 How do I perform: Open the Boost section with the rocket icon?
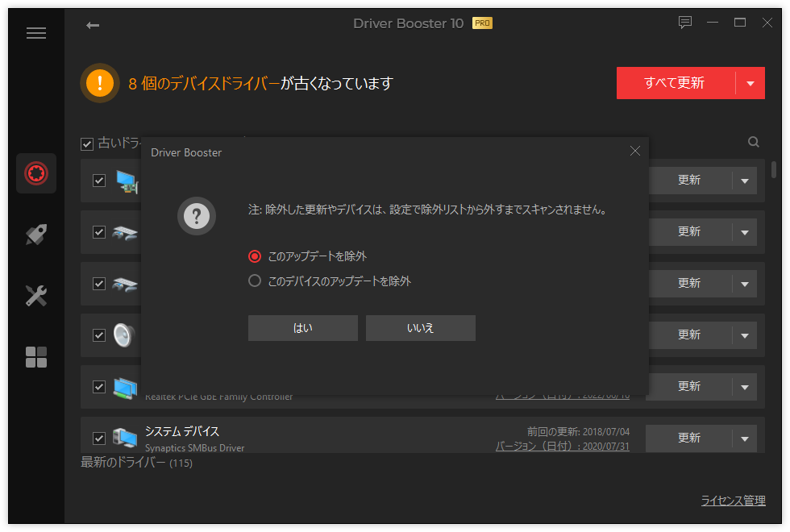pyautogui.click(x=36, y=235)
